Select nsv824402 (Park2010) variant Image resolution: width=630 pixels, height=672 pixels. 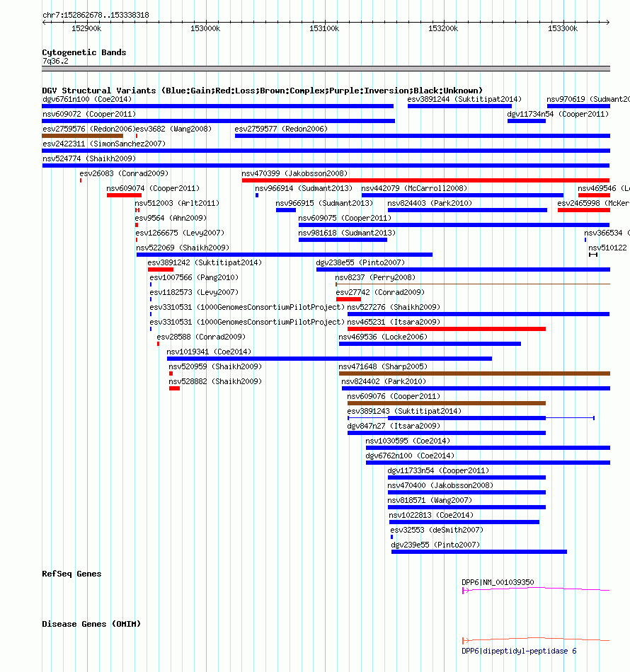coord(476,388)
